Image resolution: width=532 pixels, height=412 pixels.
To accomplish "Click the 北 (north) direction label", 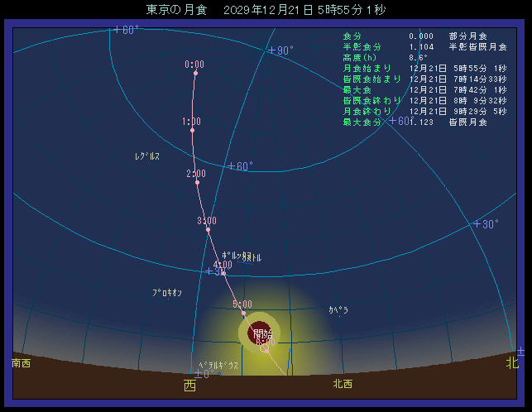I will (x=513, y=362).
